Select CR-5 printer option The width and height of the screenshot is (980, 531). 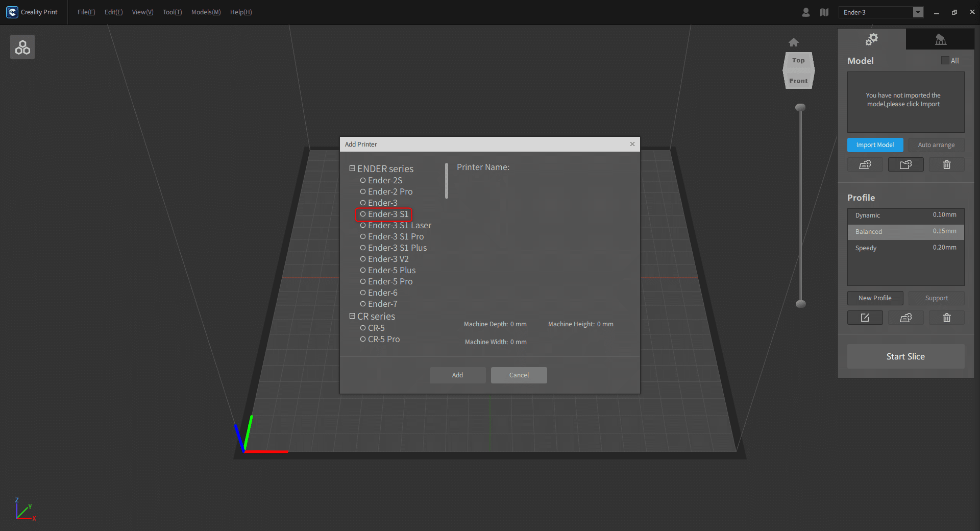point(373,328)
